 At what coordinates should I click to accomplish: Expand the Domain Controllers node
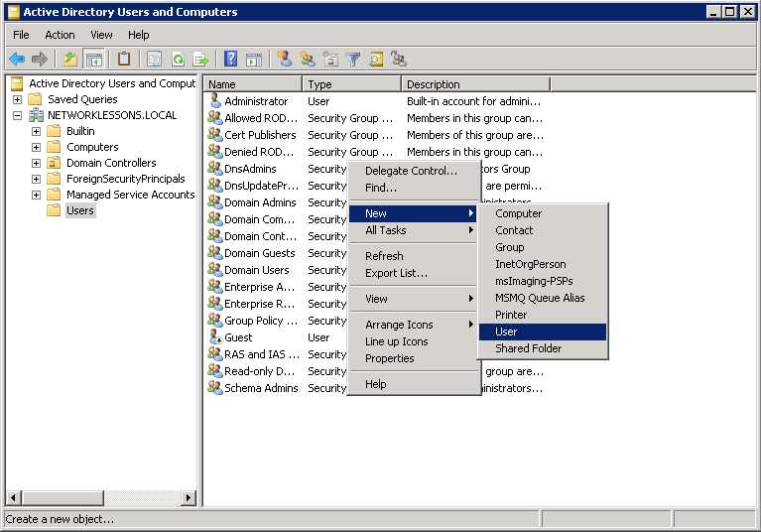(x=36, y=163)
